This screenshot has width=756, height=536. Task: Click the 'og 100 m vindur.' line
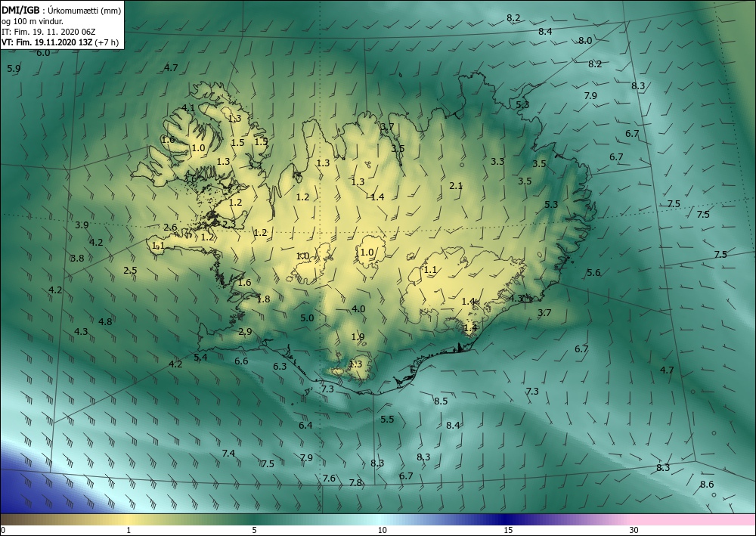pos(33,21)
